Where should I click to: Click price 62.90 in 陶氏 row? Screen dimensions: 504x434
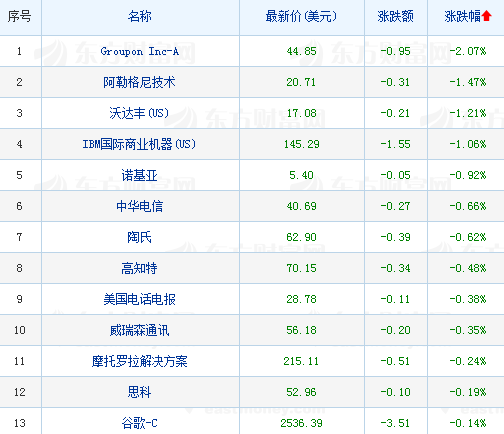(301, 237)
